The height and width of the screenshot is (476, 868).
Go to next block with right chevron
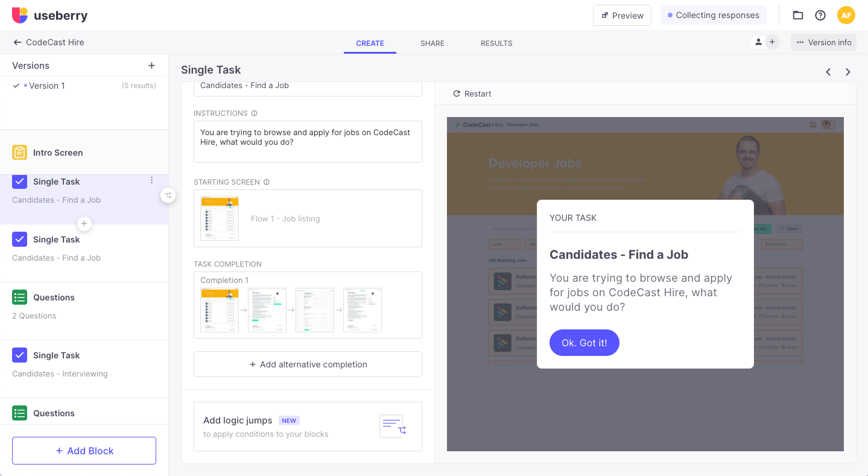(x=847, y=72)
